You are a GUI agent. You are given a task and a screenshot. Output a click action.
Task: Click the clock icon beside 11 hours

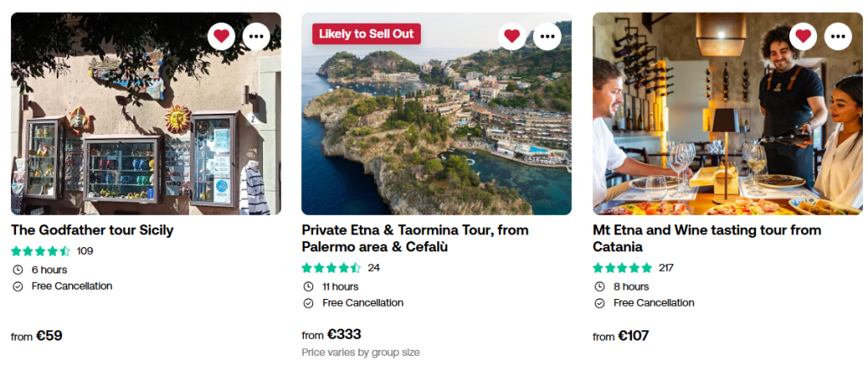coord(309,287)
